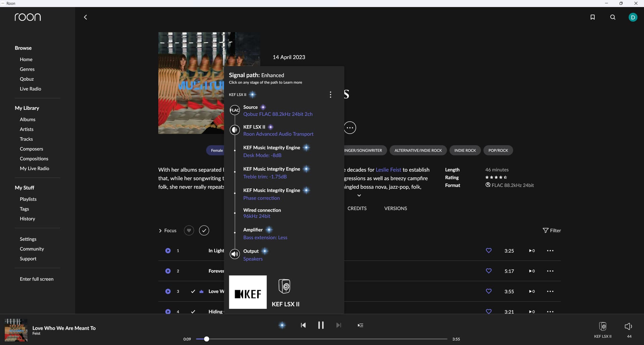
Task: Expand the Focus options
Action: pos(167,230)
